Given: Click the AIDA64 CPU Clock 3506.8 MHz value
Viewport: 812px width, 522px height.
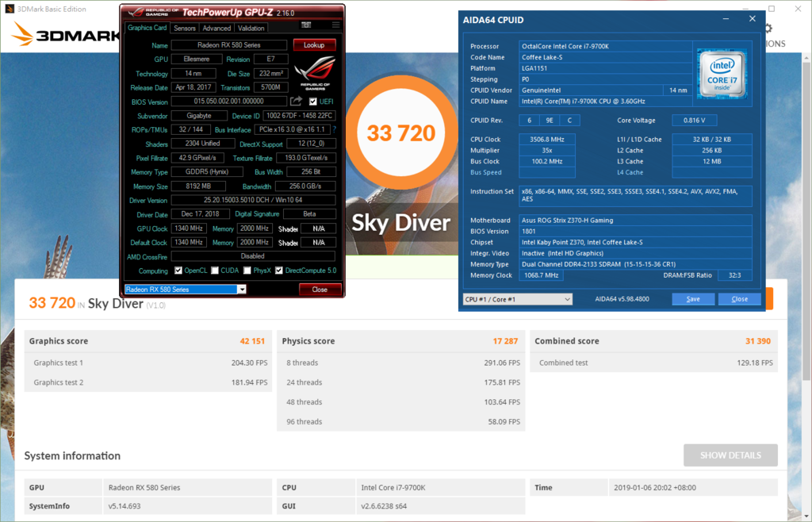Looking at the screenshot, I should pos(547,140).
